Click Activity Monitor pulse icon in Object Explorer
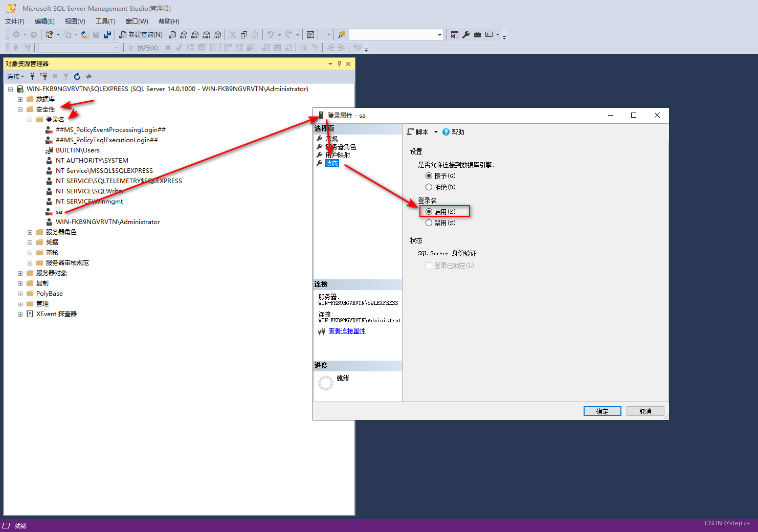The width and height of the screenshot is (758, 532). pos(88,76)
